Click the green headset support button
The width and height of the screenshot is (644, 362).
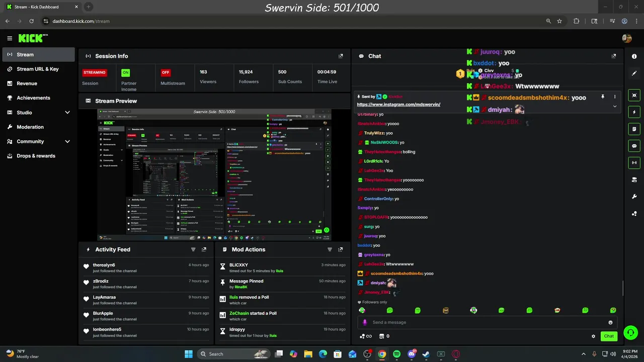(630, 333)
